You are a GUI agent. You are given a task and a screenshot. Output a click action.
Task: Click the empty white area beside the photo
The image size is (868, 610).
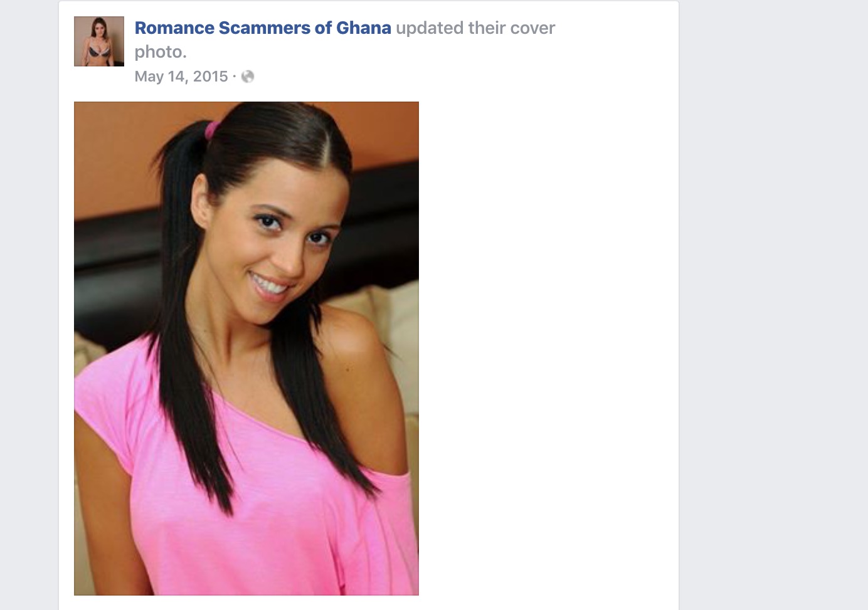pyautogui.click(x=546, y=345)
